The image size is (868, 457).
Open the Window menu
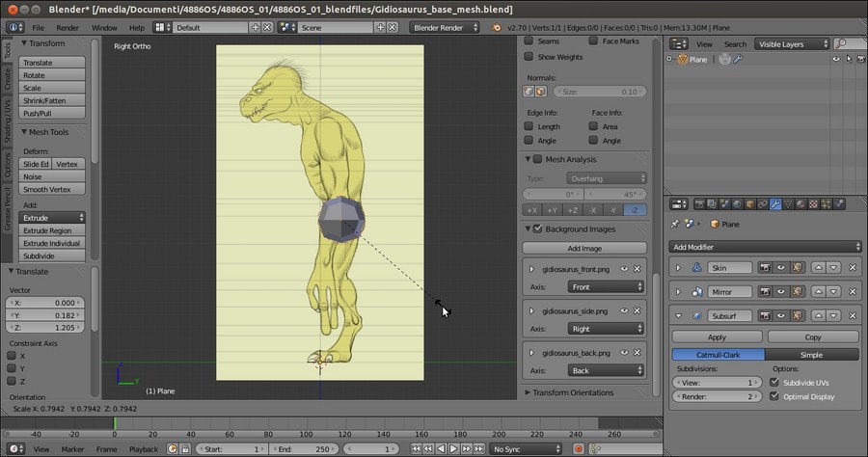coord(104,27)
